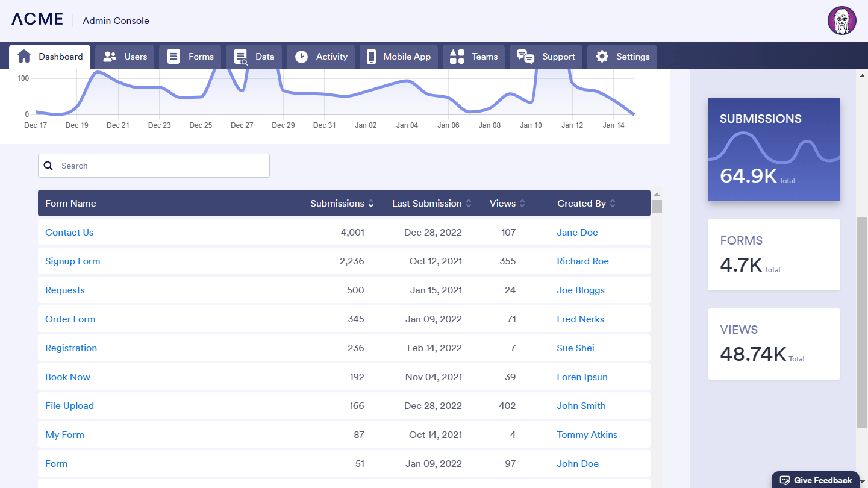Click the Give Feedback button
This screenshot has height=488, width=868.
coord(816,480)
